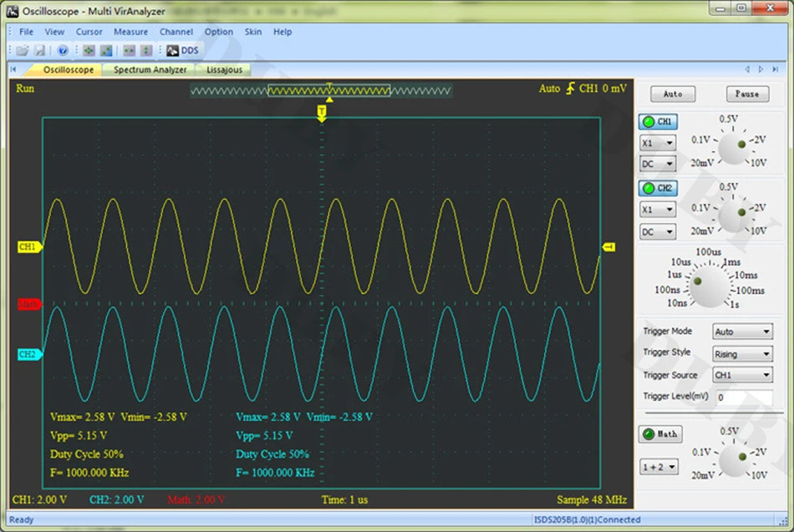Open the Measure menu
This screenshot has height=532, width=794.
[x=130, y=32]
